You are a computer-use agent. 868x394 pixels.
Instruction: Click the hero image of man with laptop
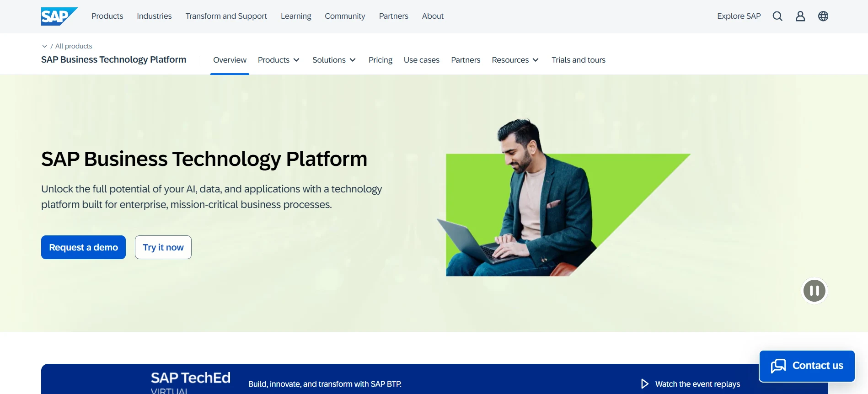[x=549, y=206]
